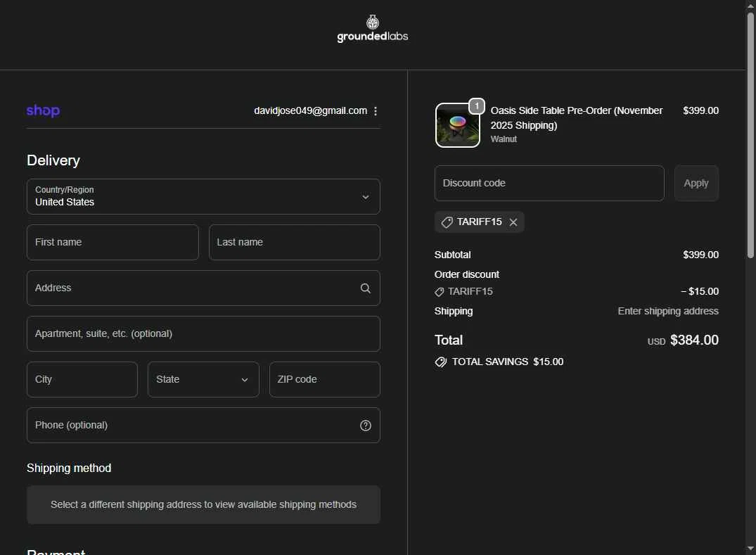The height and width of the screenshot is (555, 756).
Task: Click the Delivery heading
Action: click(x=53, y=160)
